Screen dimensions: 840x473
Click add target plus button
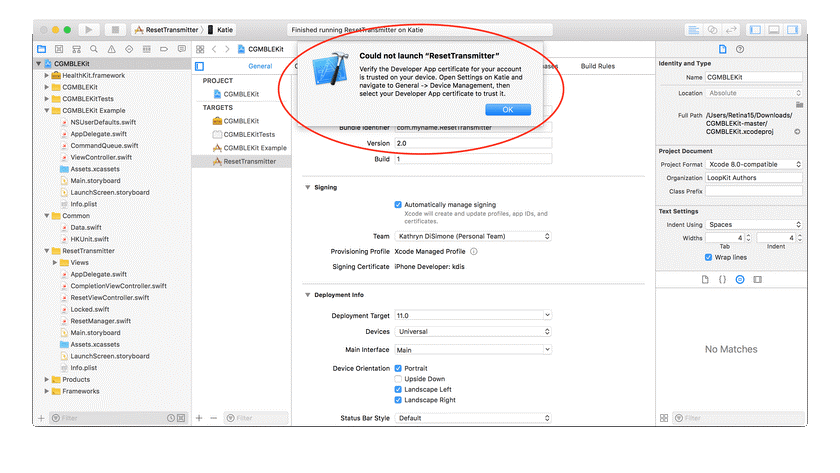tap(199, 418)
